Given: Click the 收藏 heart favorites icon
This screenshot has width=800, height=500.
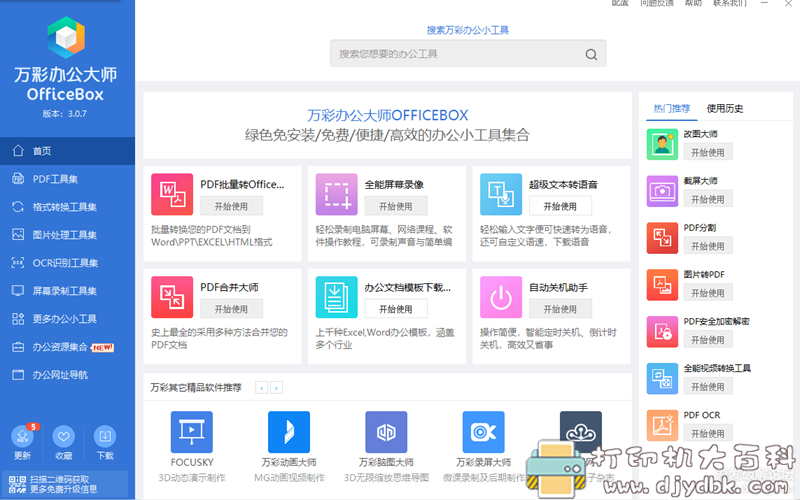Looking at the screenshot, I should click(x=63, y=436).
